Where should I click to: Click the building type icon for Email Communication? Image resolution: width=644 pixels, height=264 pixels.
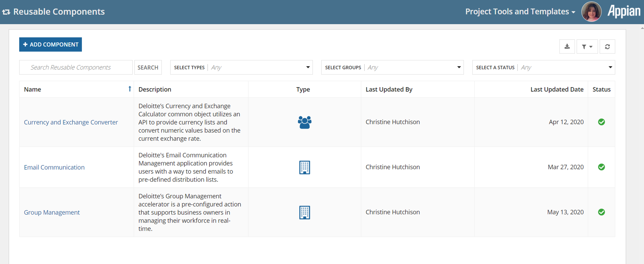pos(305,167)
